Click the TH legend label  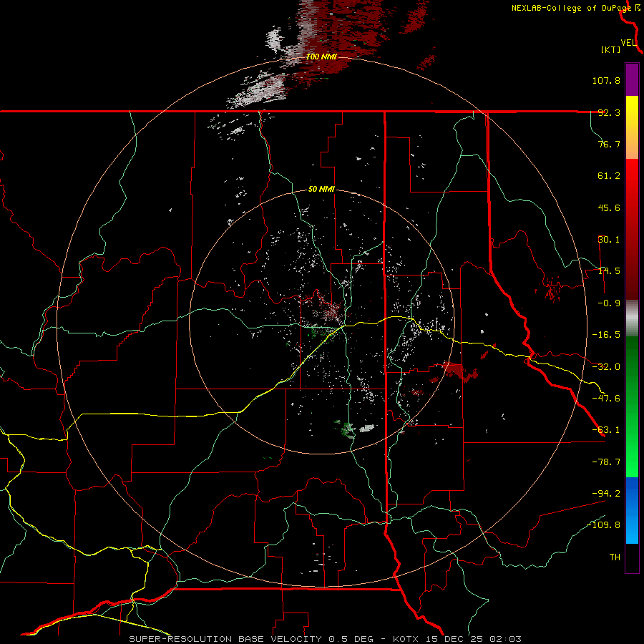tap(615, 557)
